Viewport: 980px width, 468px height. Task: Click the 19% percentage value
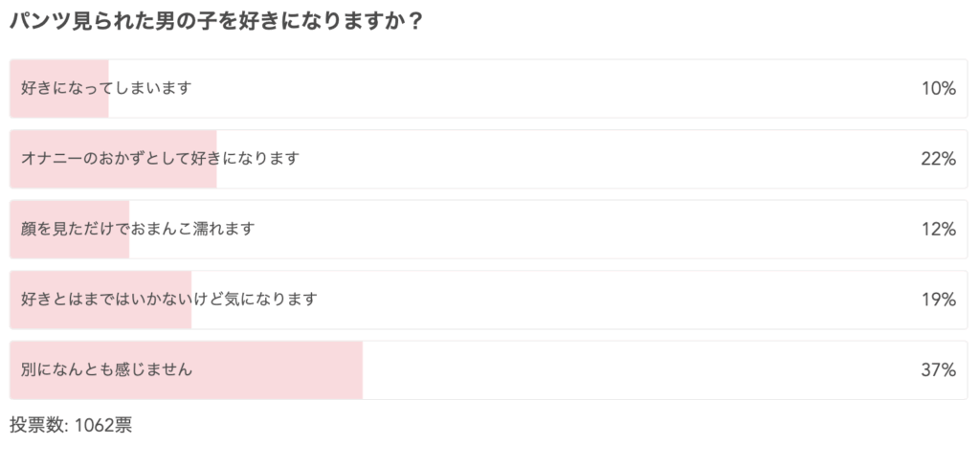point(938,301)
